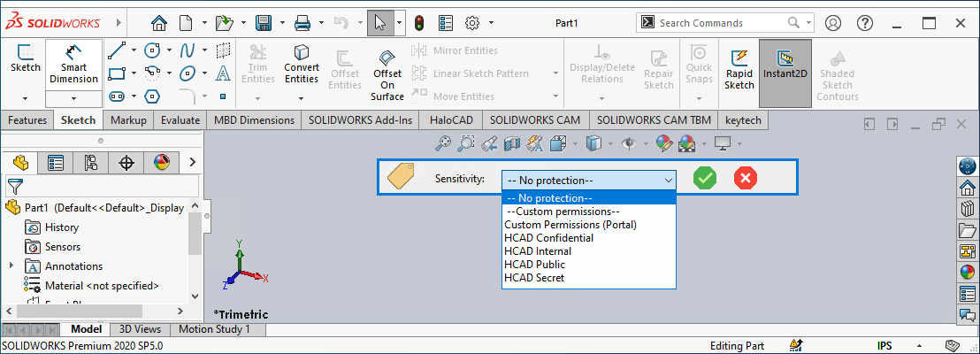Click the red X cancel icon
Viewport: 980px width, 354px height.
[746, 178]
